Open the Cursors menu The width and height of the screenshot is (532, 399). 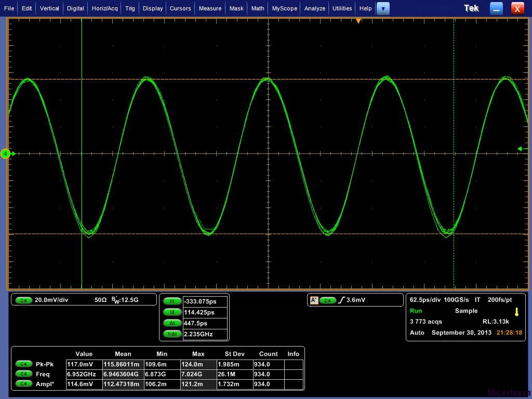point(180,8)
